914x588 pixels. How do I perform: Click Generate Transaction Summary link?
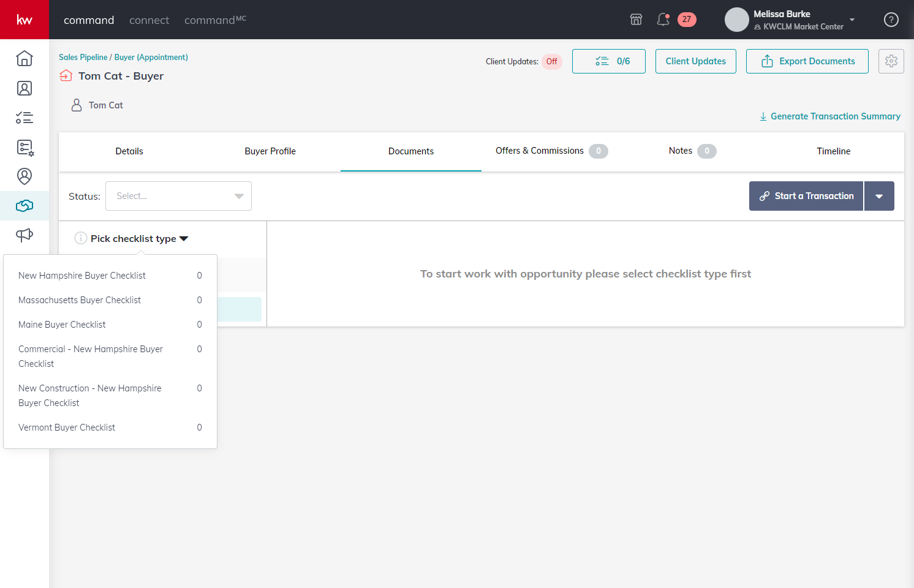tap(830, 116)
